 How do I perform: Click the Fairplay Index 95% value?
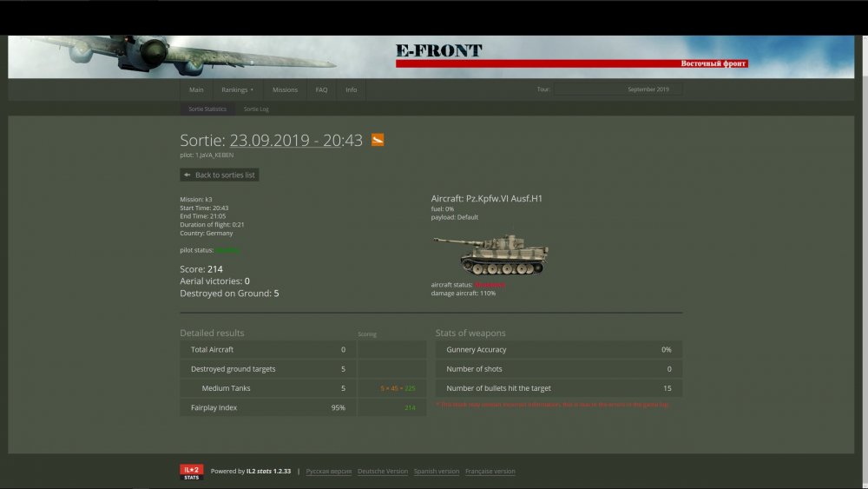tap(338, 407)
